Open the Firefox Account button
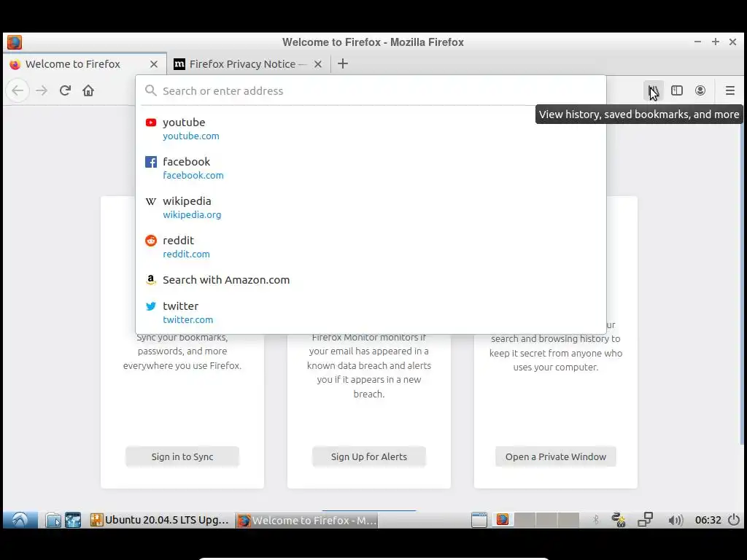747x560 pixels. [700, 90]
